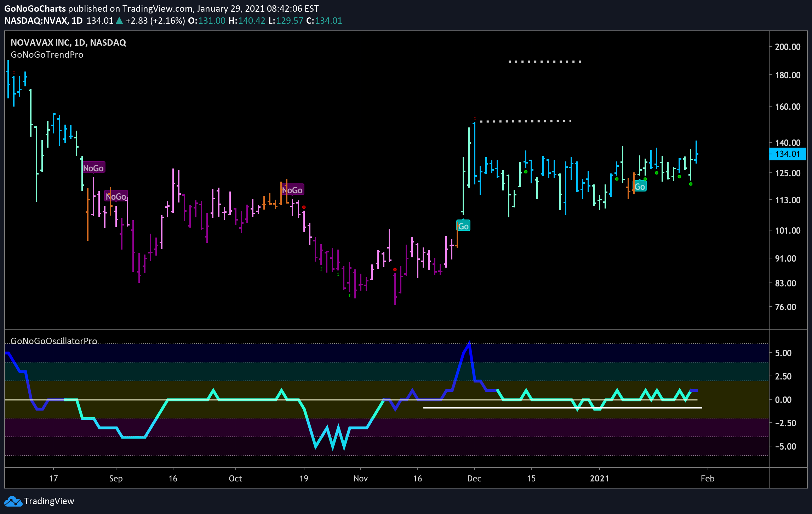The image size is (812, 514).
Task: Click the +2.83 (+2.16%) change value
Action: click(155, 21)
